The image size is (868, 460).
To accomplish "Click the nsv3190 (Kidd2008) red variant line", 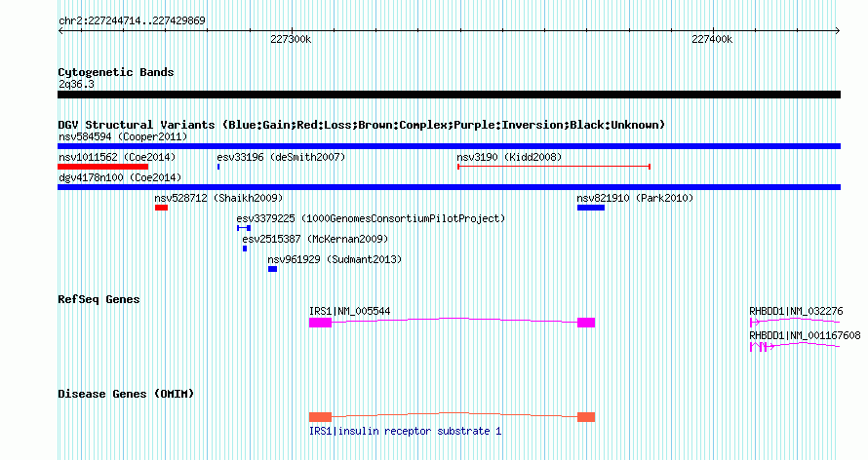I will coord(554,167).
